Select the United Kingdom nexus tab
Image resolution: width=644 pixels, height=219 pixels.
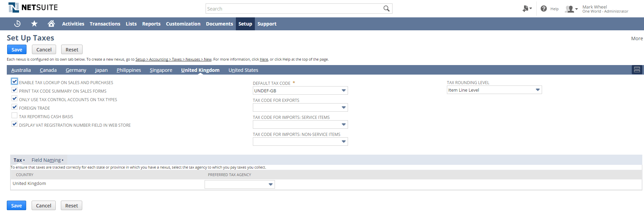pyautogui.click(x=200, y=70)
